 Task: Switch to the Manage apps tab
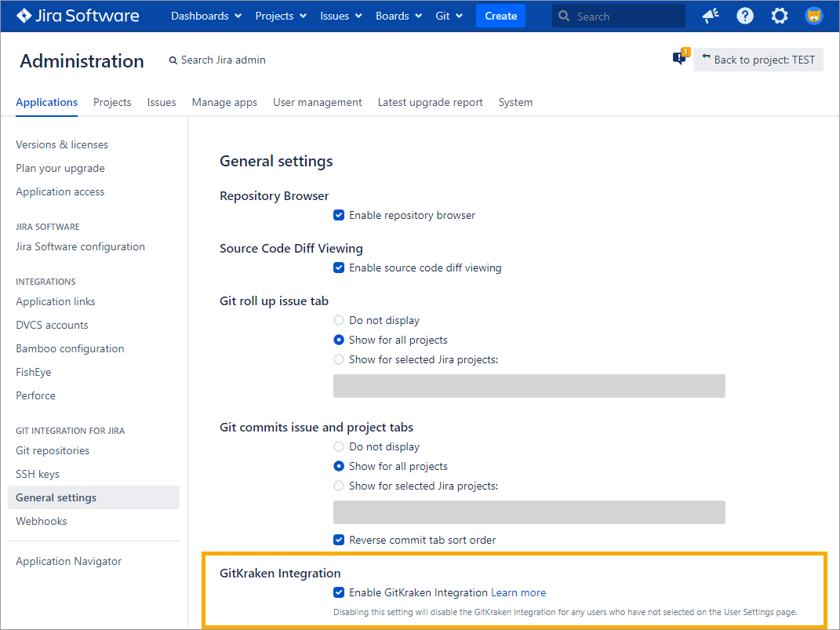coord(224,102)
